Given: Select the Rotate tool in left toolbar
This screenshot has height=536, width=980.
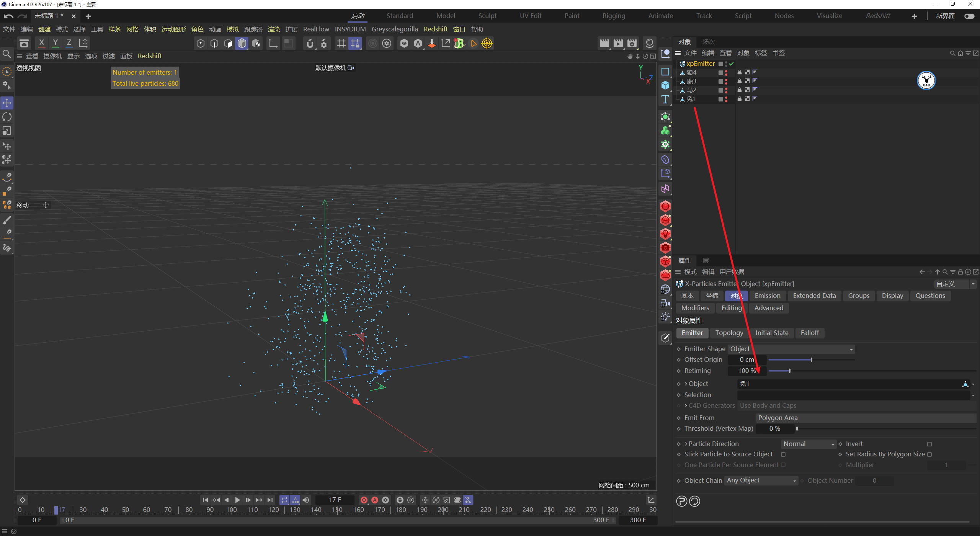Looking at the screenshot, I should [7, 117].
